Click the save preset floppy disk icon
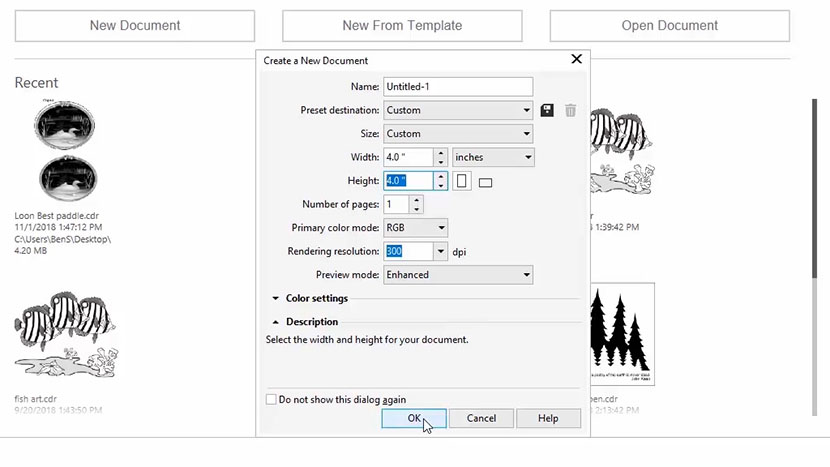 (x=547, y=111)
